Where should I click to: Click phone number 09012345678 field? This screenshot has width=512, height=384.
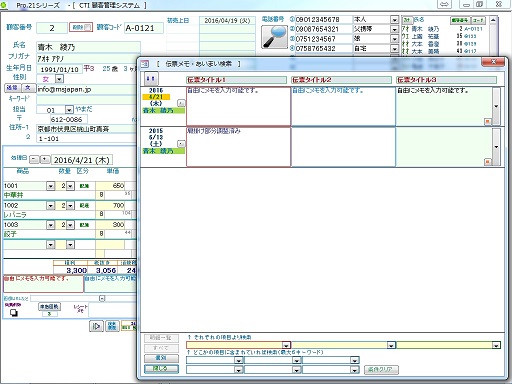[323, 20]
